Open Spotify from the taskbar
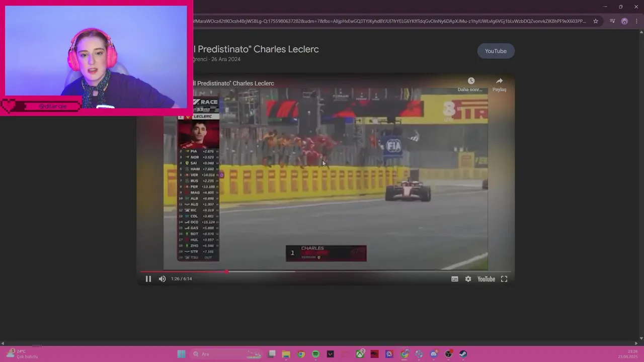The image size is (644, 362). click(x=315, y=354)
